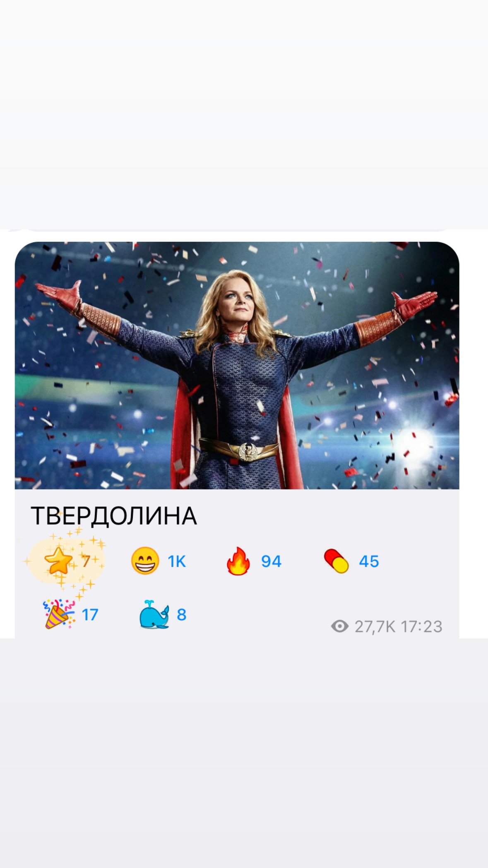Image resolution: width=488 pixels, height=868 pixels.
Task: Tap the 8 whale reaction count
Action: pyautogui.click(x=181, y=615)
